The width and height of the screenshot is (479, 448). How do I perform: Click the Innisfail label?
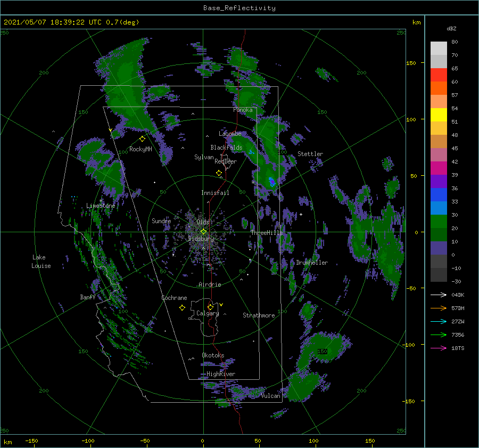tap(215, 193)
